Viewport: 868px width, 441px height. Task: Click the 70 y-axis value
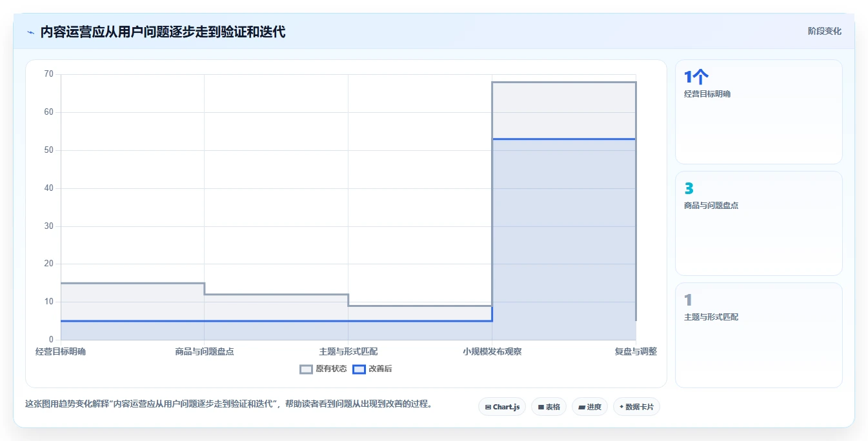(49, 74)
